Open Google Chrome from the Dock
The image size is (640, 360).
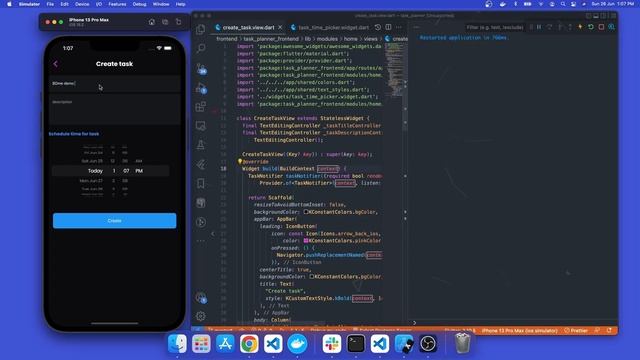(x=249, y=344)
